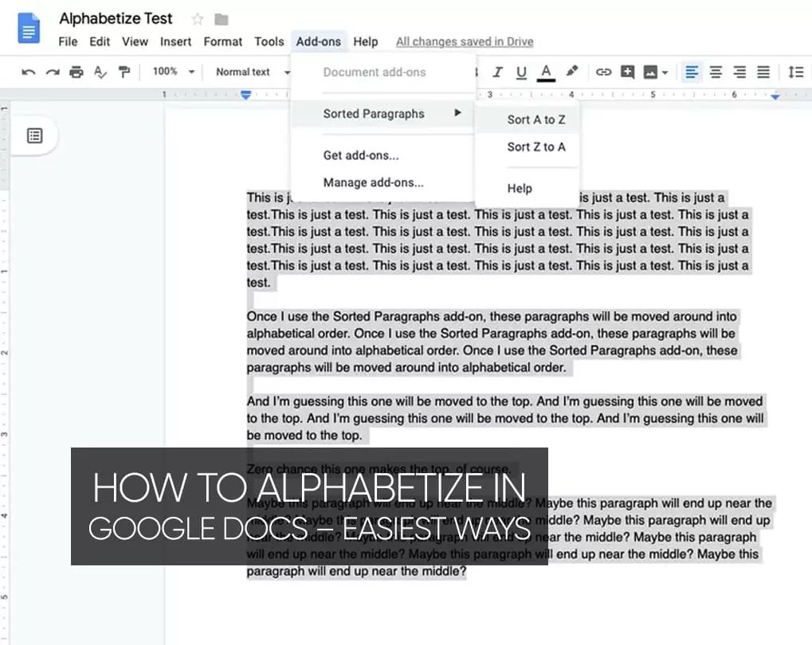
Task: Click the Undo icon
Action: (29, 72)
